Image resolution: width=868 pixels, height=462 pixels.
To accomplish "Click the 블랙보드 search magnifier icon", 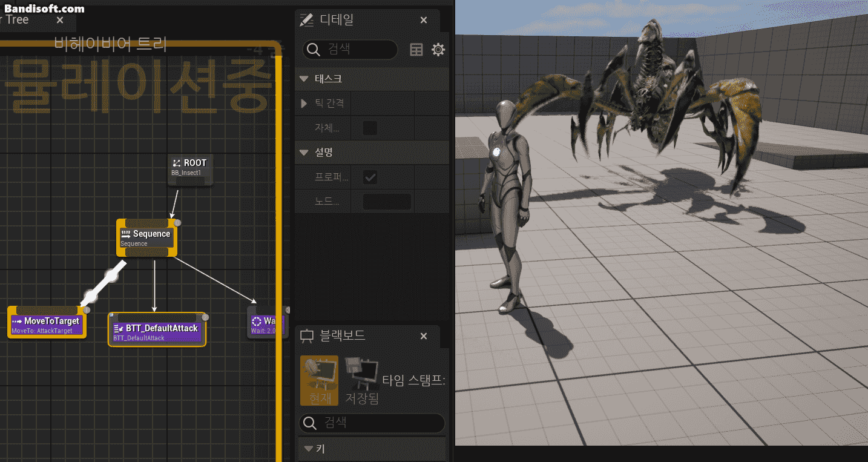I will [x=310, y=423].
